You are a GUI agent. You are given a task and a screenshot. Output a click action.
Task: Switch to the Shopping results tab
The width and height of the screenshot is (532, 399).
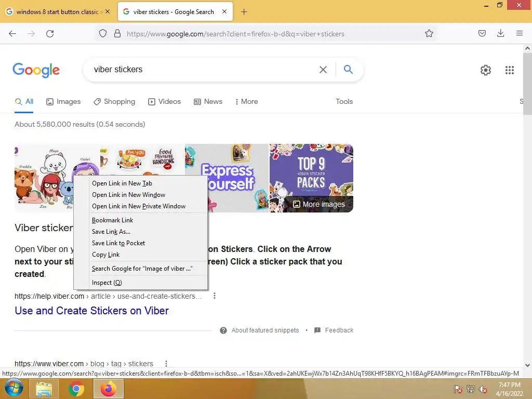[x=114, y=101]
